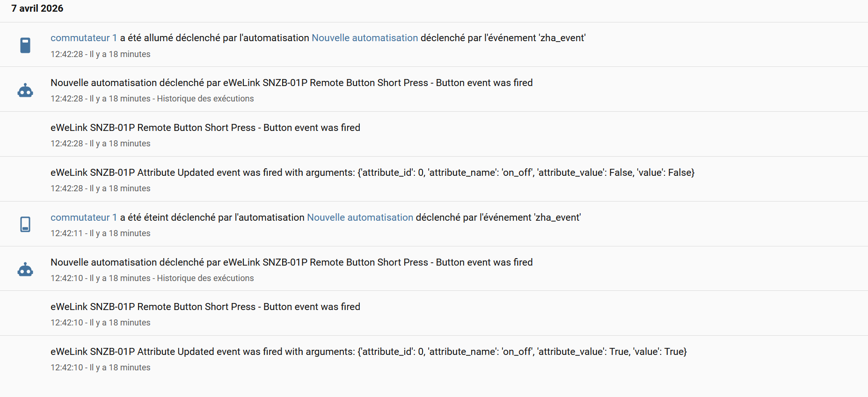Click the 12:42:11 timestamp under the éteint entry
This screenshot has height=397, width=868.
pos(66,233)
